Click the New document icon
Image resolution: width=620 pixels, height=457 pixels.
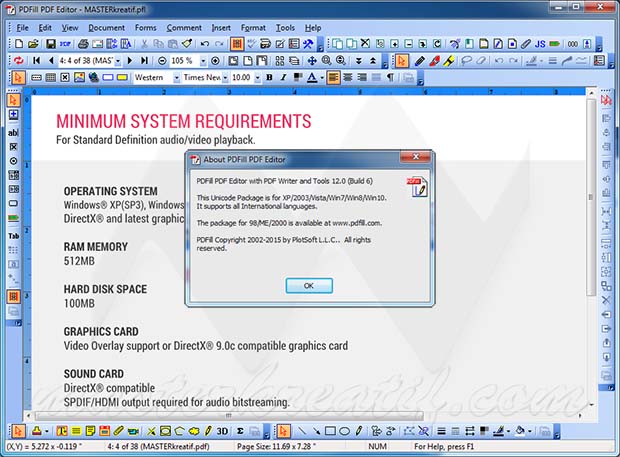(19, 43)
